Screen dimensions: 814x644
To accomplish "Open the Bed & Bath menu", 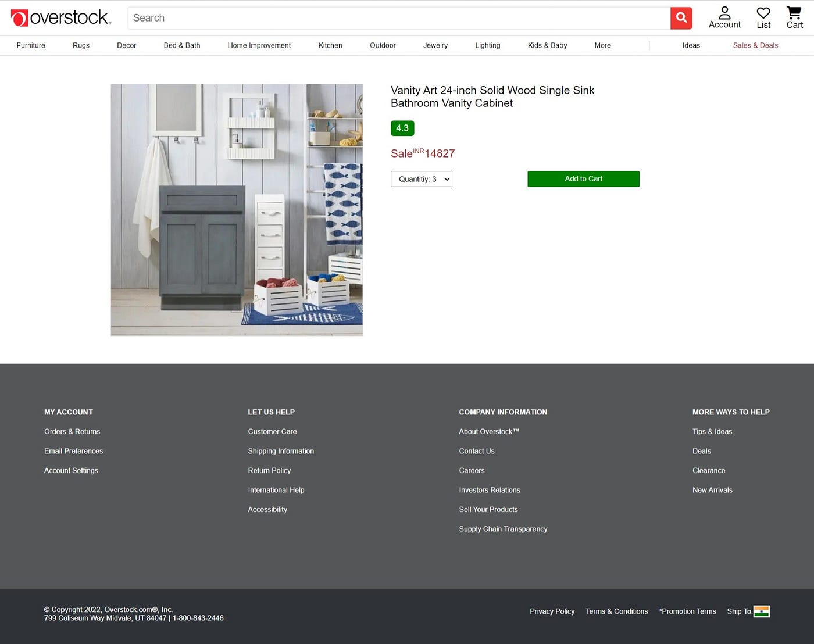I will pos(181,45).
